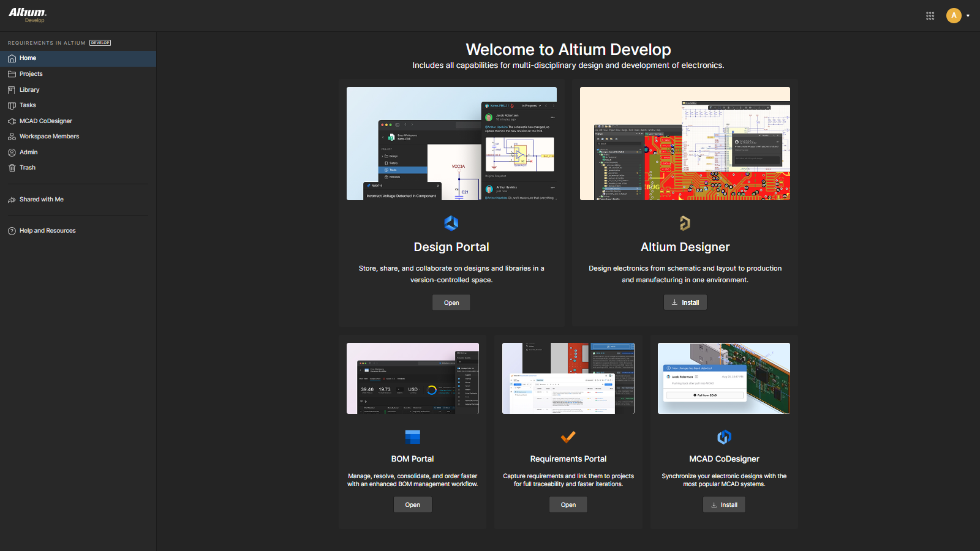Open Projects from the sidebar

click(x=31, y=74)
